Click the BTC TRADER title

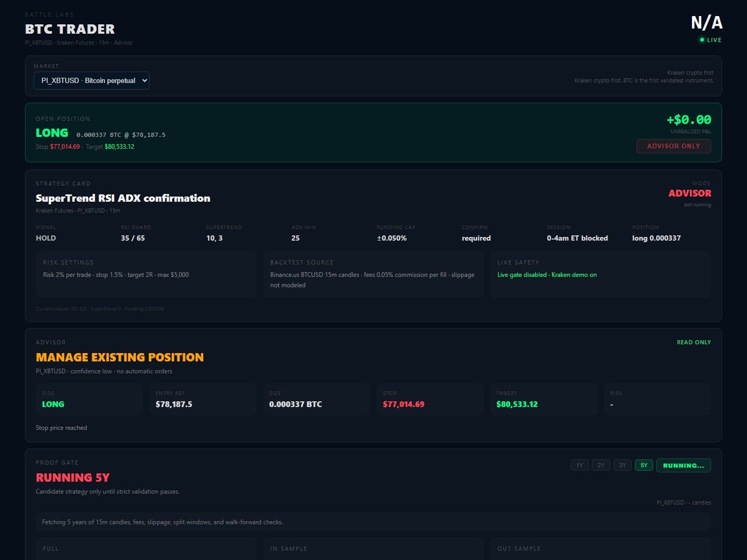(x=70, y=29)
